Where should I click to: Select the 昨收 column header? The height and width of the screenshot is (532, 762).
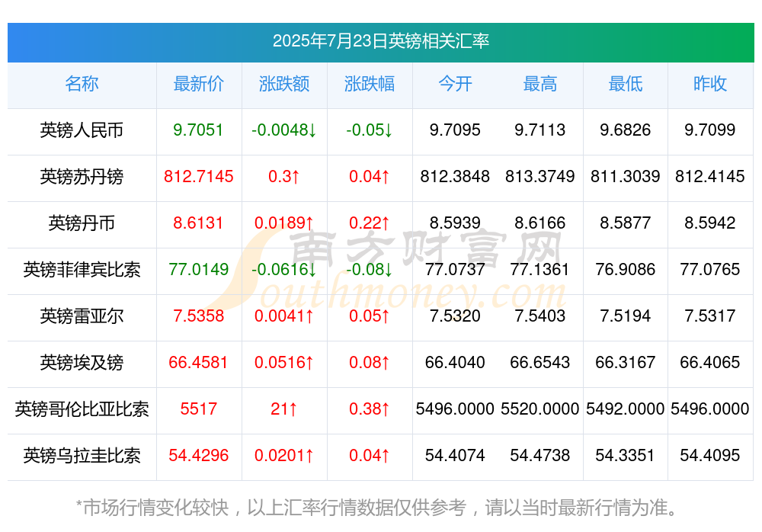[710, 84]
